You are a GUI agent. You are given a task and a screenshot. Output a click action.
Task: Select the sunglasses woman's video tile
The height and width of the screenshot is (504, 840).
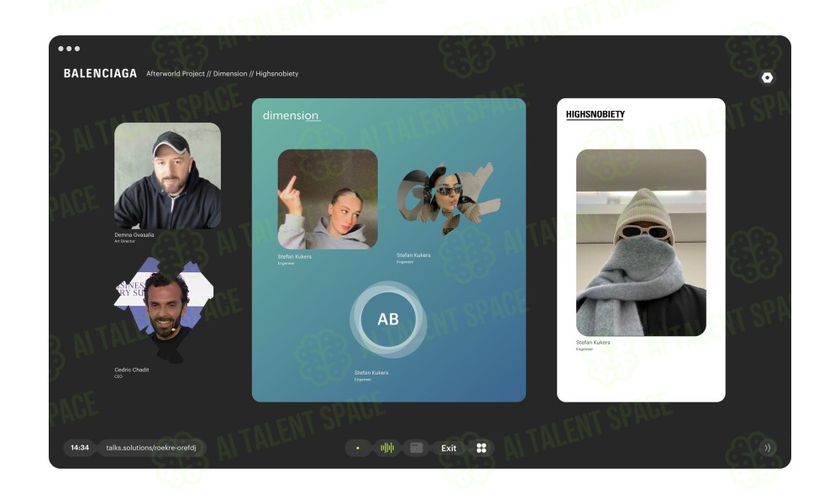449,199
